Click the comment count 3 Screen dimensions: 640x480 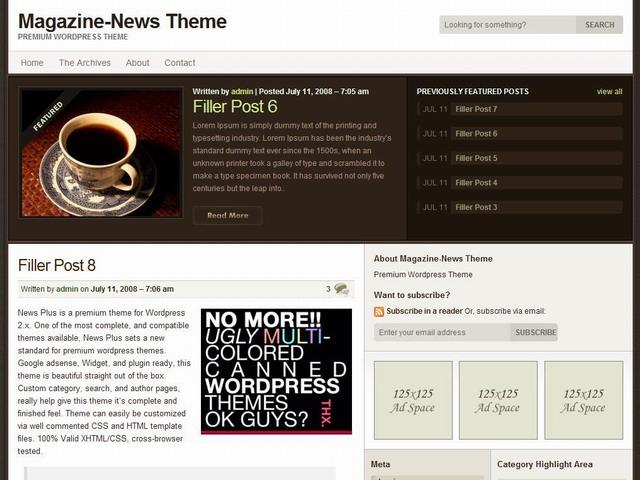tap(328, 289)
